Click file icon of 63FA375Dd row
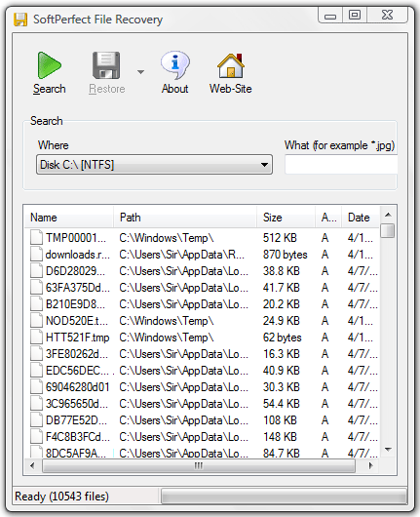Image resolution: width=420 pixels, height=517 pixels. click(x=36, y=287)
